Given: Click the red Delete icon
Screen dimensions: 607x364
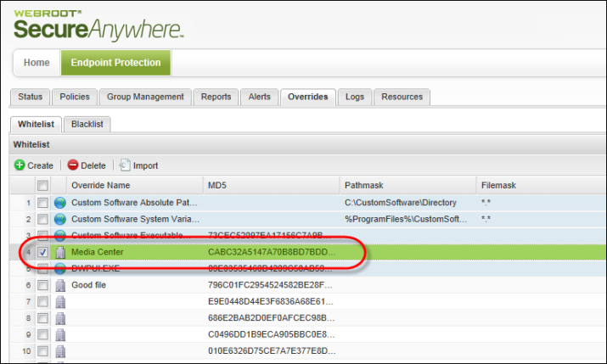Looking at the screenshot, I should pyautogui.click(x=73, y=165).
